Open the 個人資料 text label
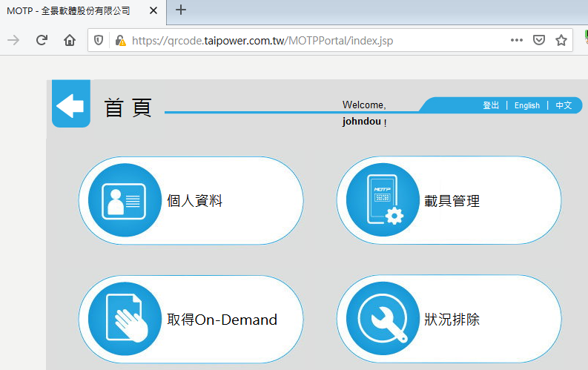The image size is (588, 370). [x=194, y=201]
